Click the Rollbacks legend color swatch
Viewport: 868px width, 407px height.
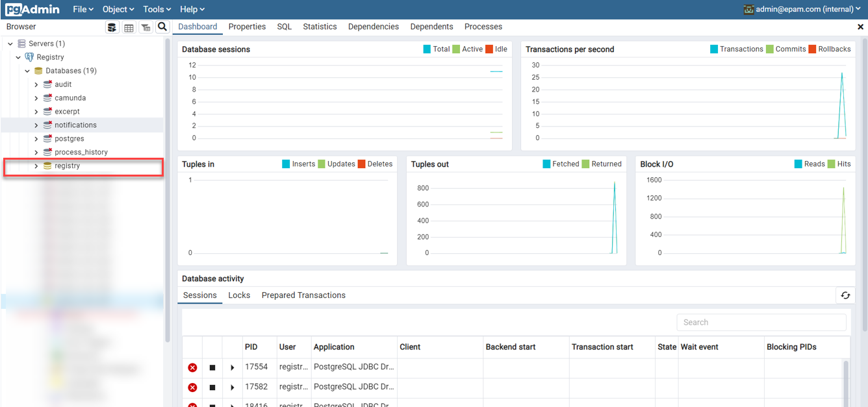(x=812, y=49)
